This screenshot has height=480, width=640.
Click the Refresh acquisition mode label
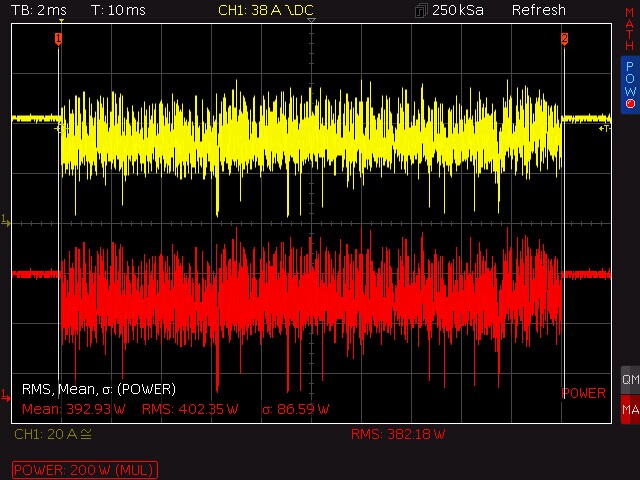[x=538, y=10]
